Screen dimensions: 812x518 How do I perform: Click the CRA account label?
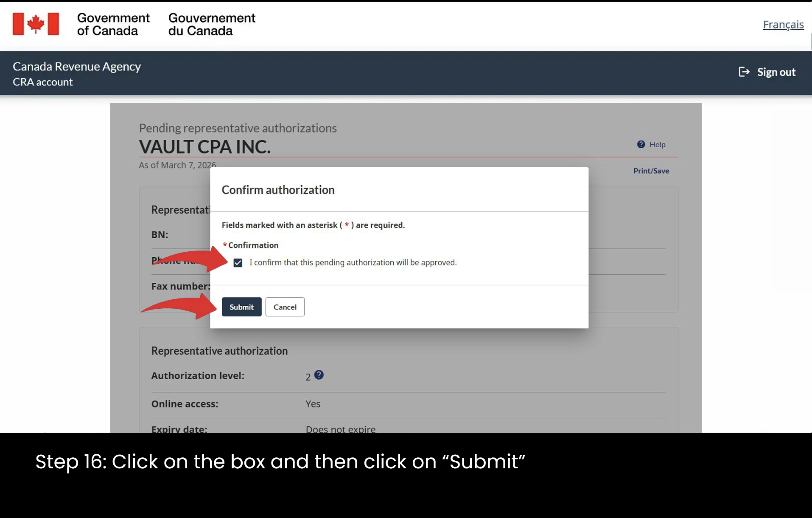click(x=42, y=82)
